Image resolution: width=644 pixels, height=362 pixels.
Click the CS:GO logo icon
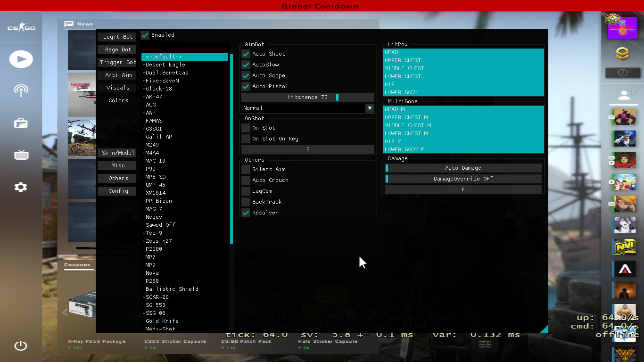coord(21,28)
